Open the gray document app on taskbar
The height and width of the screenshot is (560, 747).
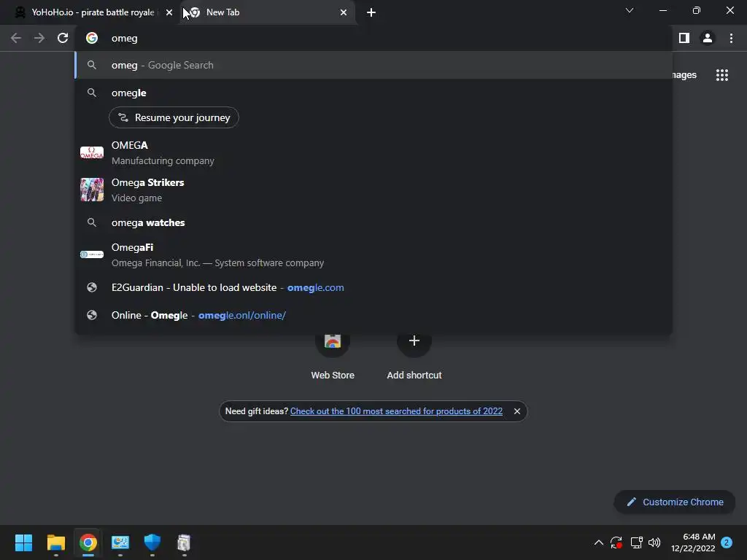click(184, 542)
